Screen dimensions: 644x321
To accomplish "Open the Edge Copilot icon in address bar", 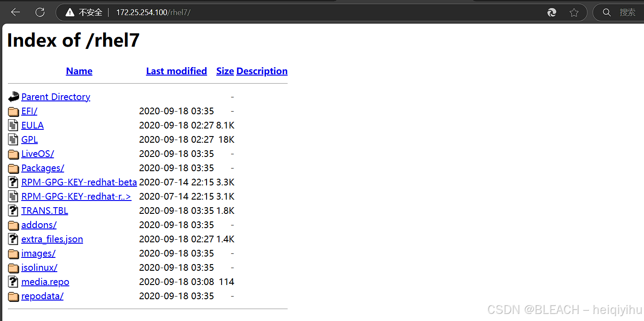I will (552, 12).
